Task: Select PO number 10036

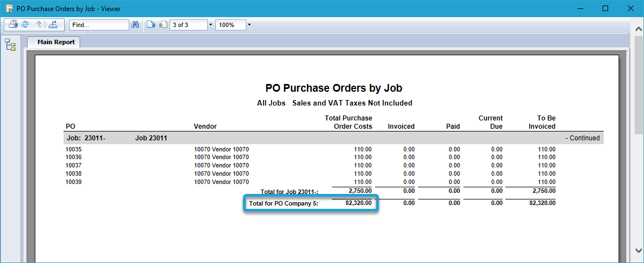Action: click(x=73, y=157)
